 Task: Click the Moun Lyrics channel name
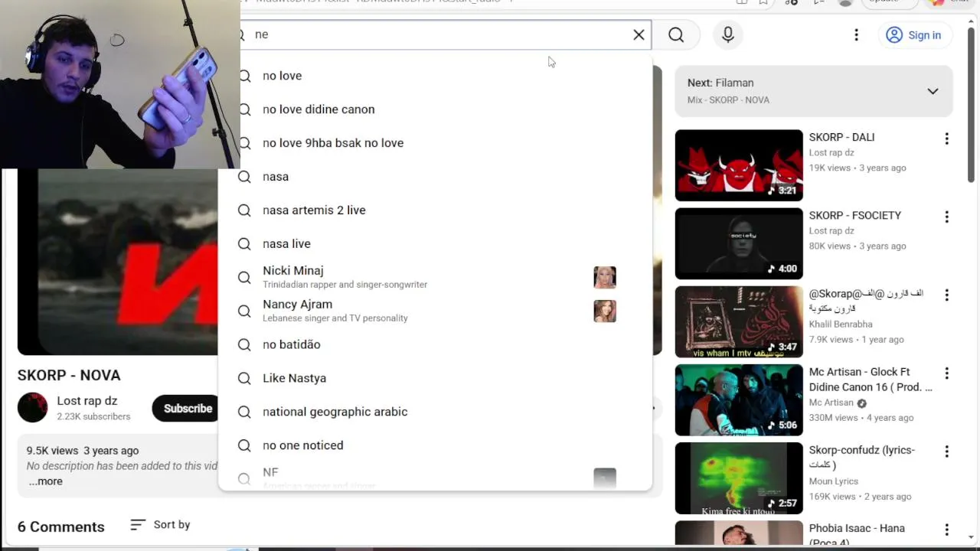pyautogui.click(x=834, y=481)
